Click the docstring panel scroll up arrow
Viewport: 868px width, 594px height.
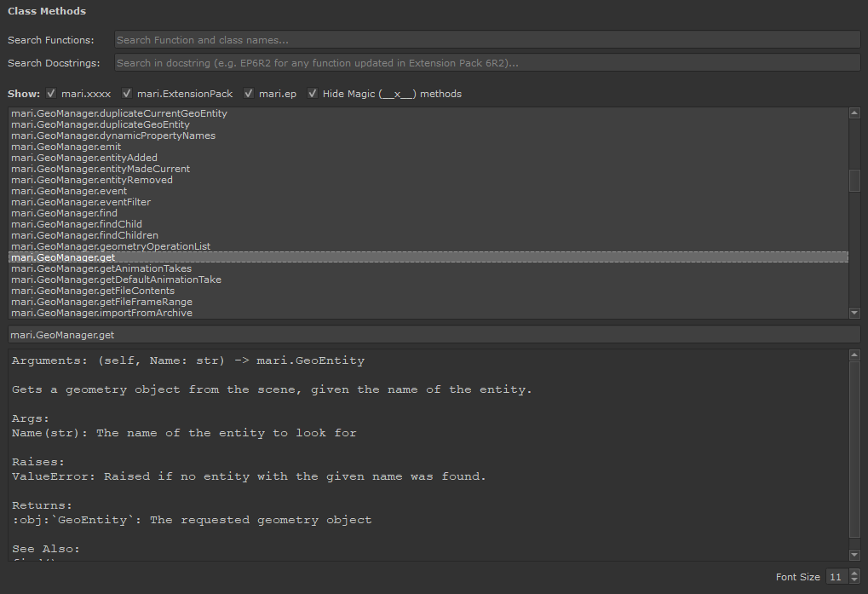point(854,355)
